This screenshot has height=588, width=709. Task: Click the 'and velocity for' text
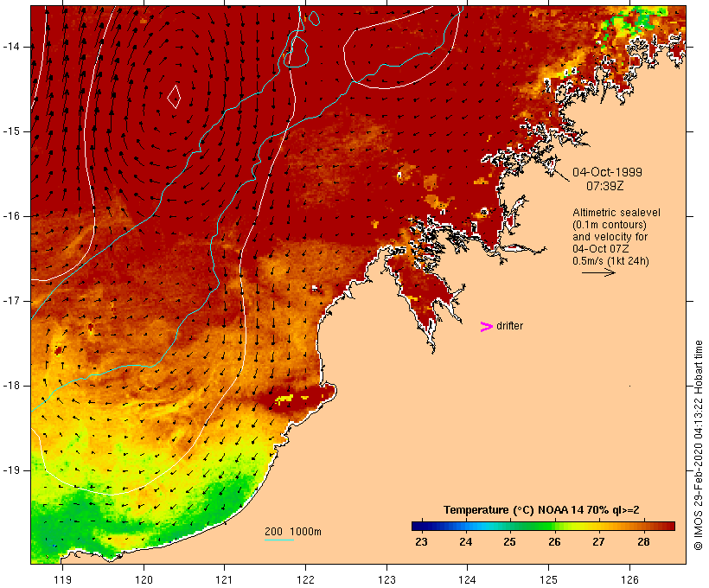point(610,237)
